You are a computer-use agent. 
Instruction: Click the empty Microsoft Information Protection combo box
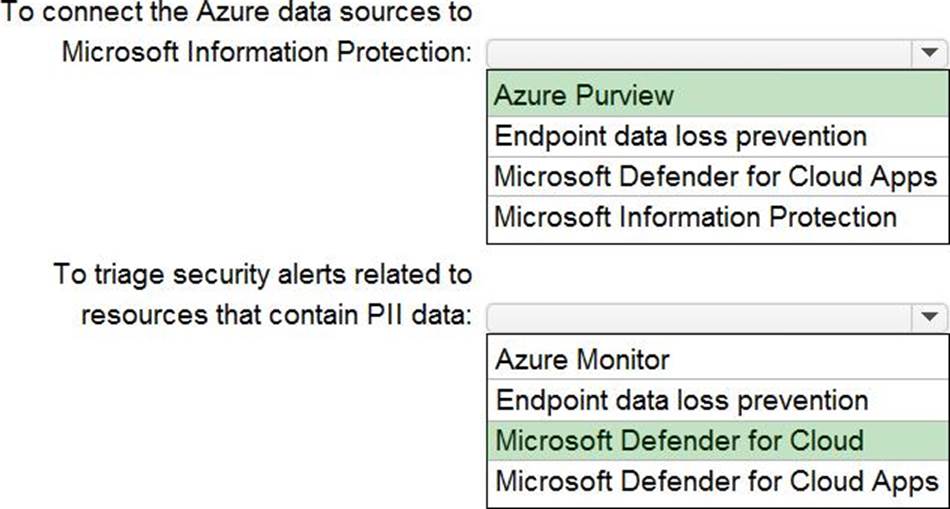tap(700, 53)
